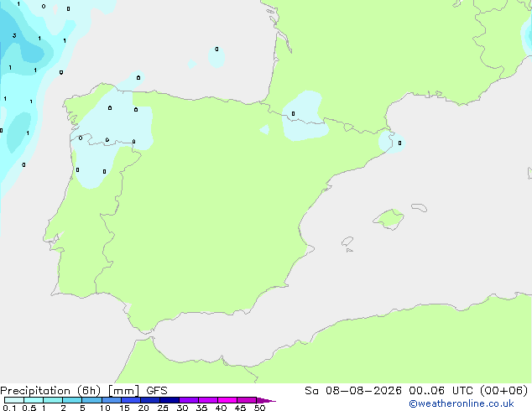
Task: Click the '3' precipitation value on map
Action: click(14, 35)
